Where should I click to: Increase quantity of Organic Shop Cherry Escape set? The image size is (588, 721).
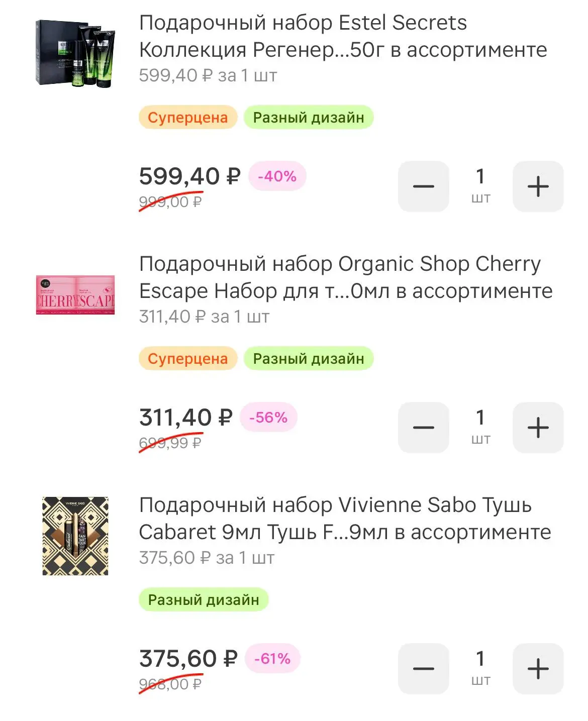coord(538,428)
